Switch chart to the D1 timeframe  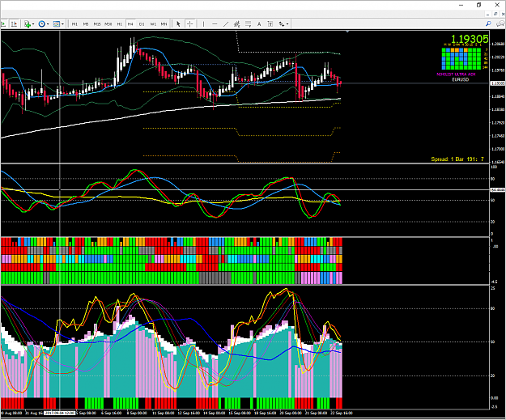(142, 24)
